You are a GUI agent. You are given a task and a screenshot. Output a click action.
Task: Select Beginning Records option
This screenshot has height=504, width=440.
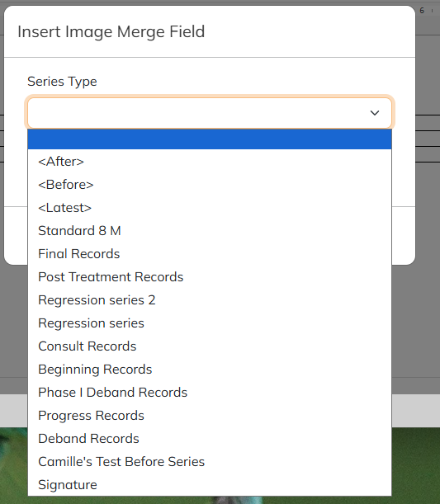click(x=210, y=370)
